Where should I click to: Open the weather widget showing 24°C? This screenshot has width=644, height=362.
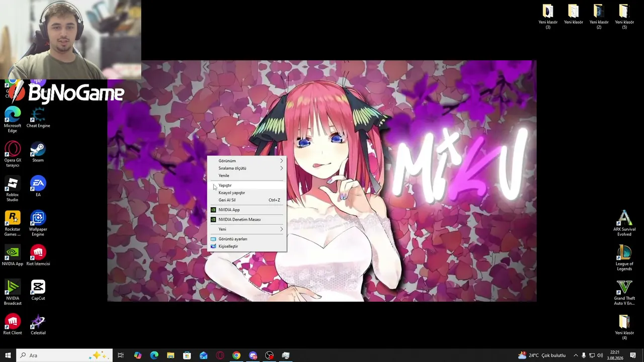[542, 355]
